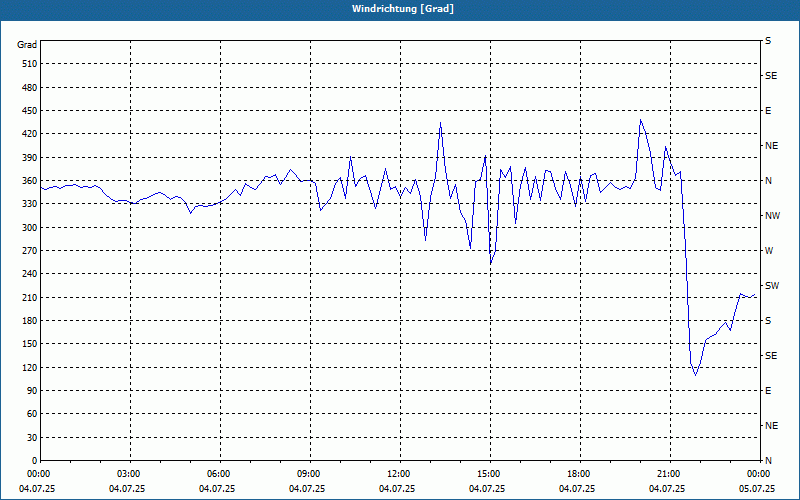Click the 04.07.25 date under 09:00

click(307, 489)
